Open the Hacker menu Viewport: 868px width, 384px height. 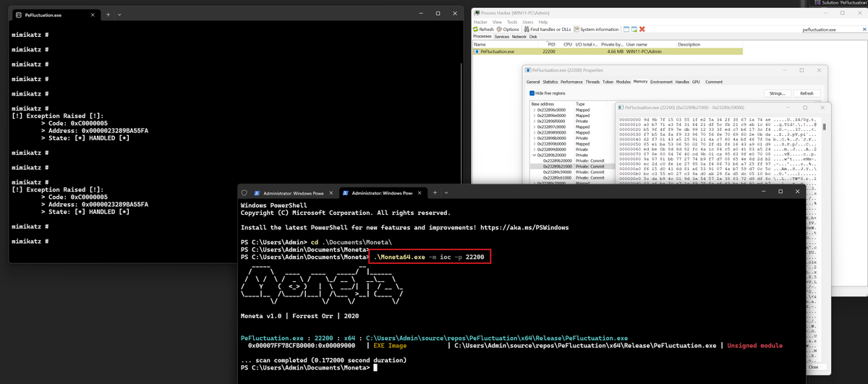click(482, 22)
